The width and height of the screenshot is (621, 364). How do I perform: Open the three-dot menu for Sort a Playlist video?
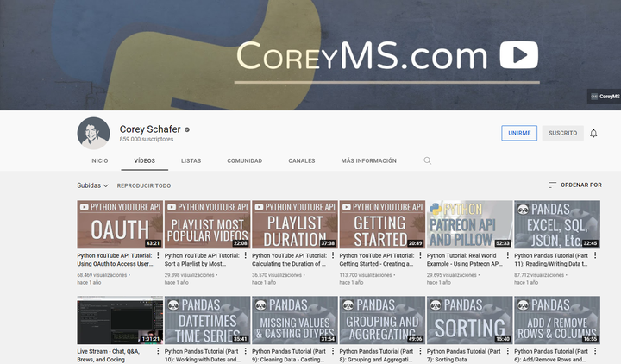pyautogui.click(x=246, y=255)
